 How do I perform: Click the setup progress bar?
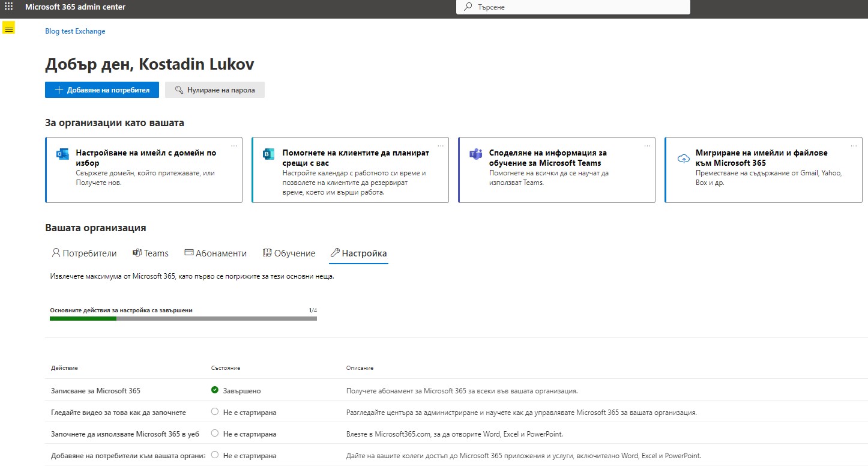[x=183, y=318]
